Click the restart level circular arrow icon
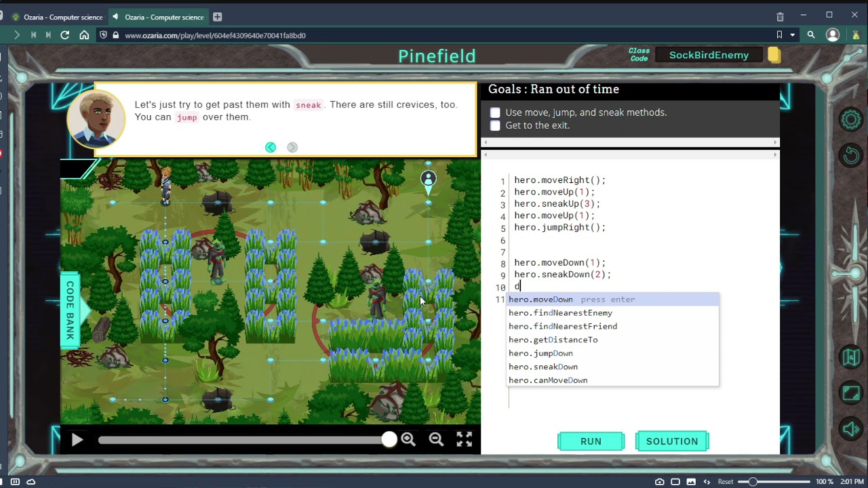This screenshot has height=488, width=868. (851, 156)
